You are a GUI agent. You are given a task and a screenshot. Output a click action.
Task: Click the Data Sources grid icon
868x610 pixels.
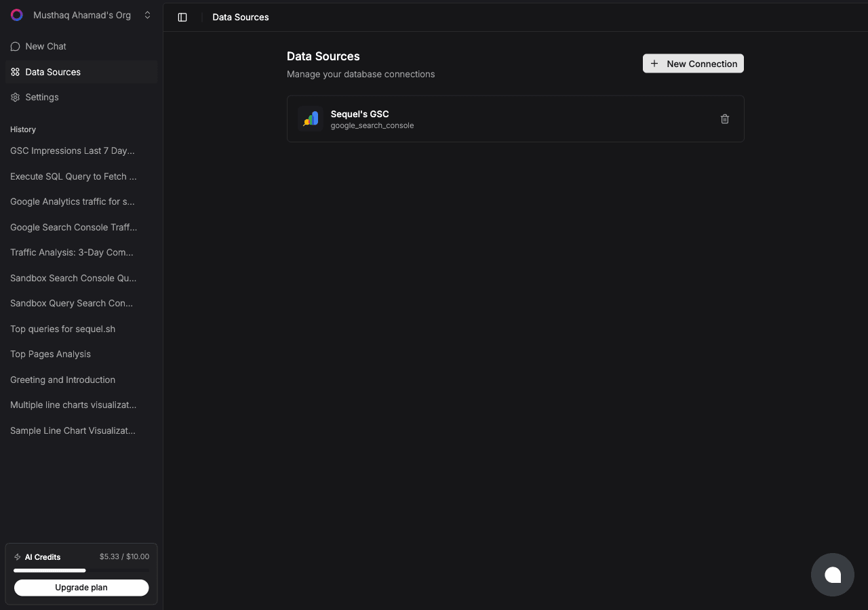15,72
